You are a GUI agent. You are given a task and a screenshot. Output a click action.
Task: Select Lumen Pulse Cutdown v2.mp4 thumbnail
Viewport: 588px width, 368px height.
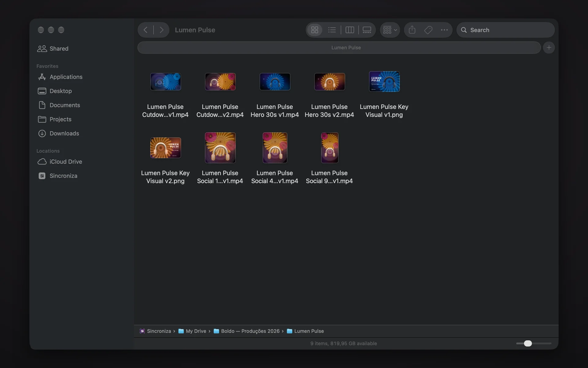pyautogui.click(x=220, y=82)
